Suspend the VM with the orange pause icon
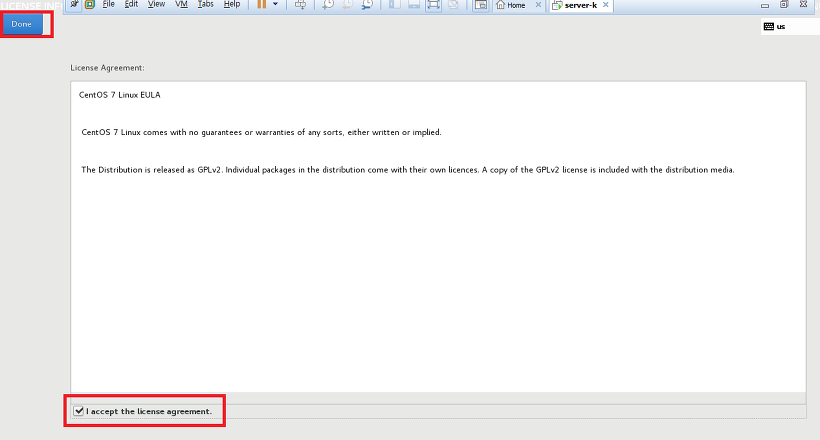The image size is (820, 440). 261,4
